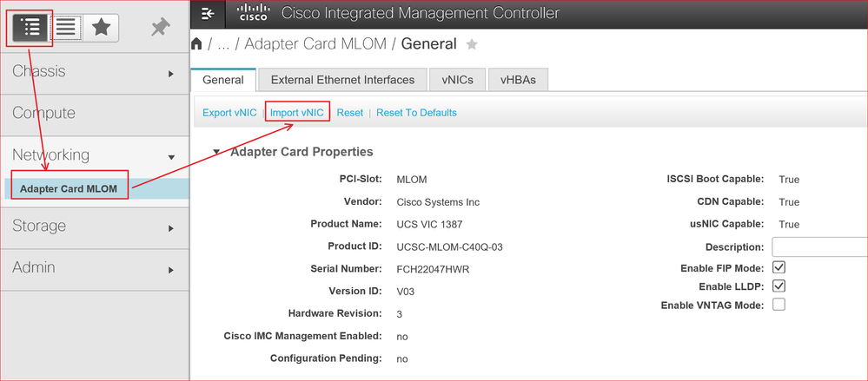The width and height of the screenshot is (868, 381).
Task: Bookmark this page with the breadcrumb star
Action: [472, 44]
